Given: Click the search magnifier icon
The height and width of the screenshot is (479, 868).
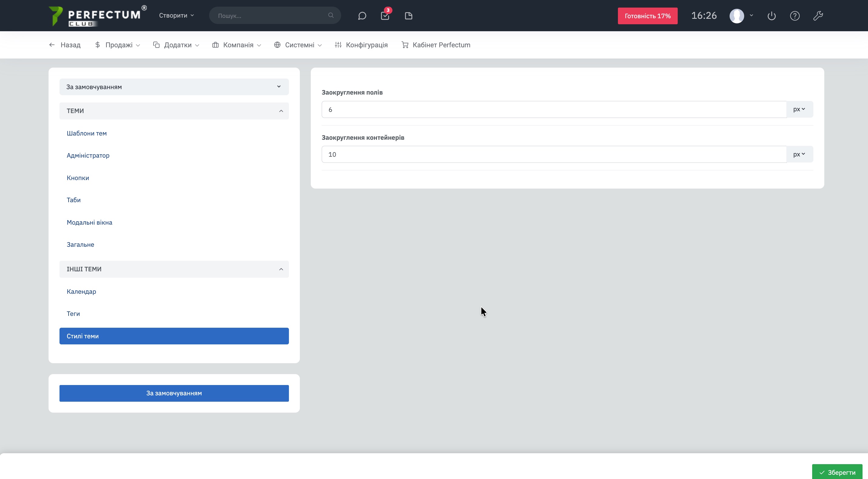Looking at the screenshot, I should click(331, 15).
